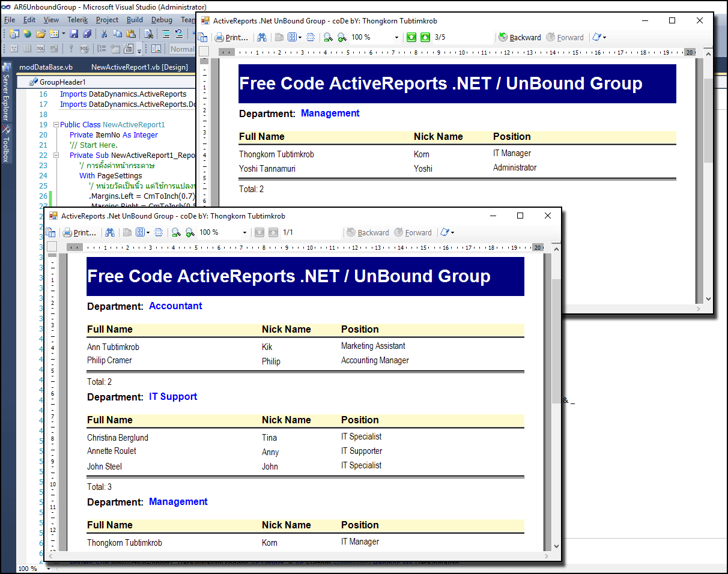Collapse Public Class NewActiveReport1 code block
This screenshot has height=574, width=728.
pyautogui.click(x=56, y=125)
